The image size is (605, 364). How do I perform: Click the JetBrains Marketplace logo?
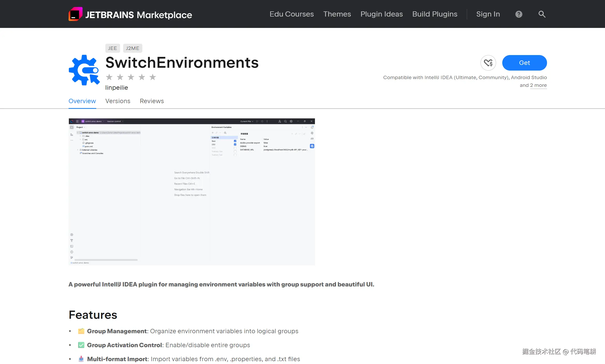(130, 14)
